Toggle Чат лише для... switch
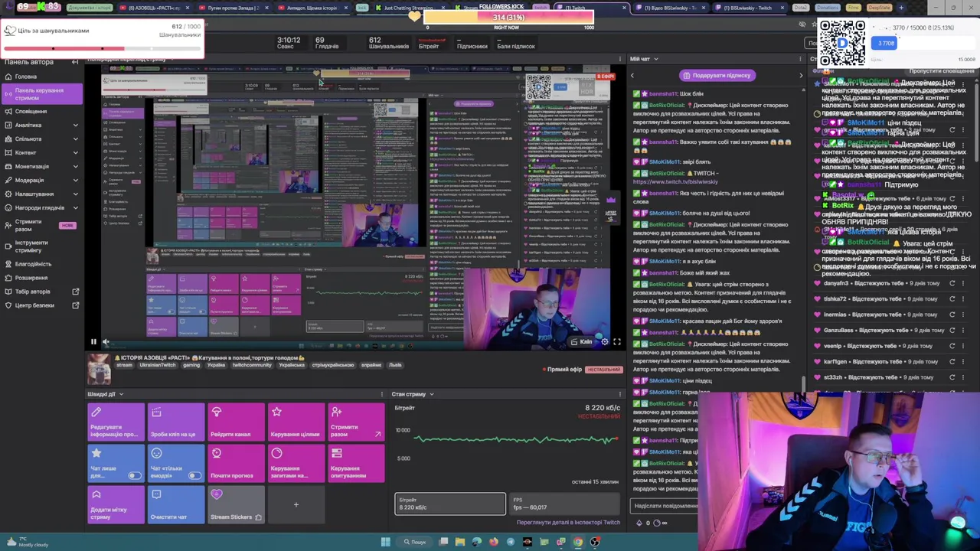 [x=135, y=476]
